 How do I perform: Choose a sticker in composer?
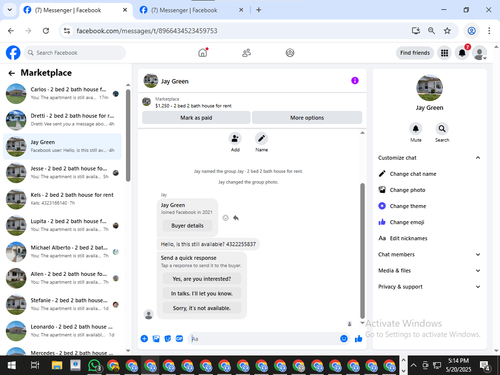pos(168,339)
